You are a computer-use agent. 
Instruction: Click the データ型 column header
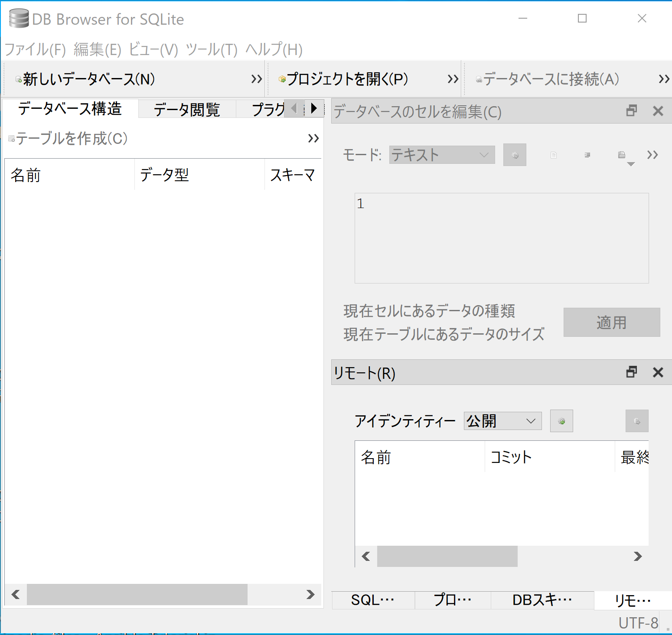tap(199, 175)
